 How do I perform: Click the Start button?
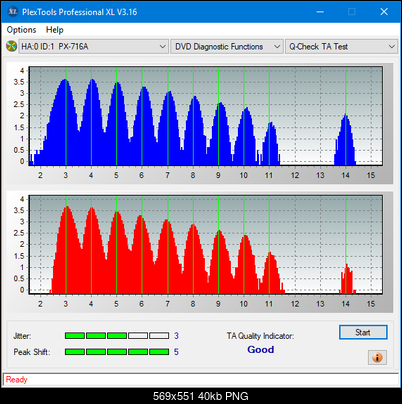(363, 332)
